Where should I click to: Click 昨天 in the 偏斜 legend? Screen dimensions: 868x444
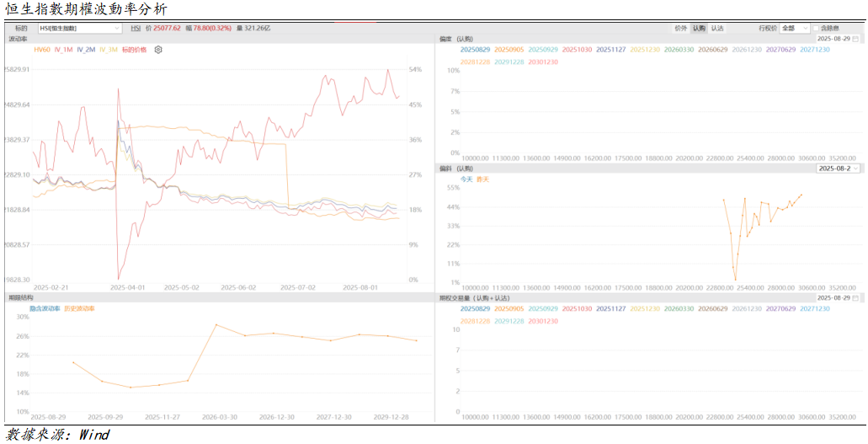[x=482, y=179]
